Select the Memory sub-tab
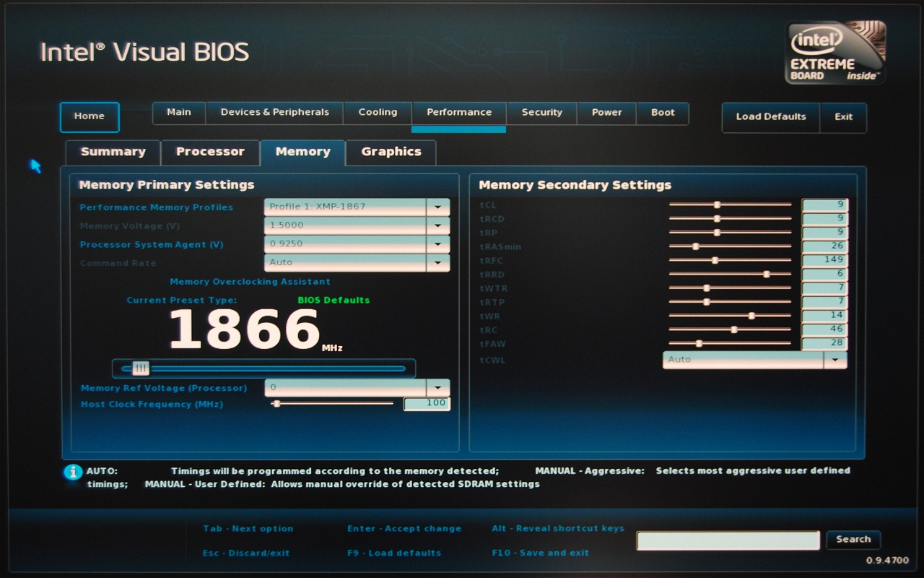924x578 pixels. [x=302, y=152]
